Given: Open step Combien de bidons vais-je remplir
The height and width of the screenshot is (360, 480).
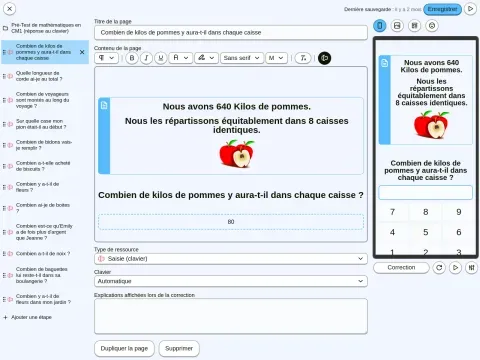Looking at the screenshot, I should point(45,145).
